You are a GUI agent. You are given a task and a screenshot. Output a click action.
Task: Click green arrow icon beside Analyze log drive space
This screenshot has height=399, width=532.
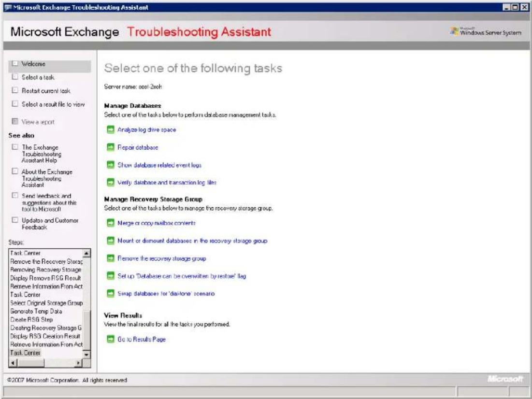coord(111,129)
